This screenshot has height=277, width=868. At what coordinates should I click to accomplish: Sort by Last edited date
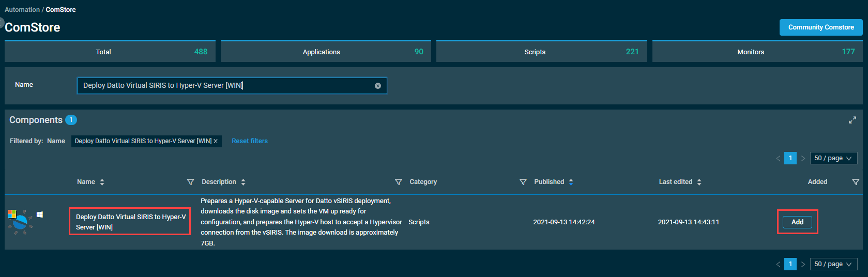(x=699, y=182)
